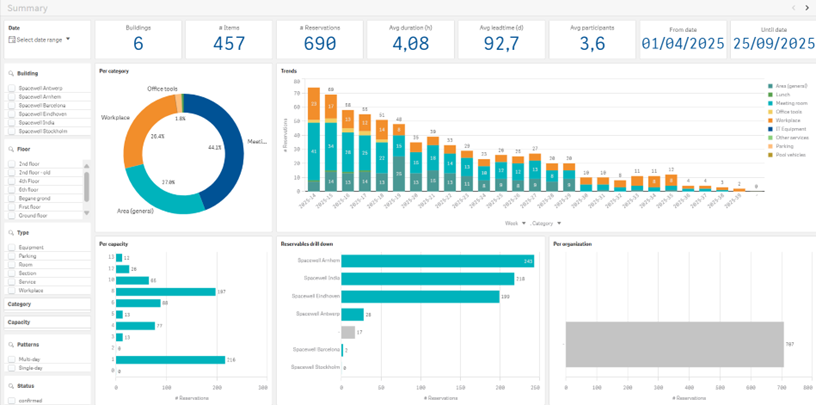Click the orange Workplace donut segment
Screen dimensions: 816x405
coord(140,128)
